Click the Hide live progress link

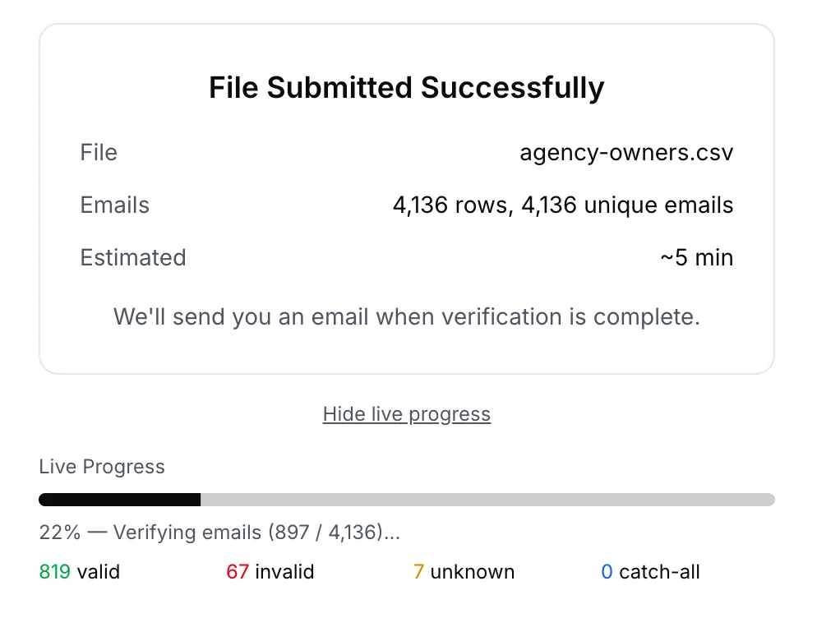click(406, 414)
